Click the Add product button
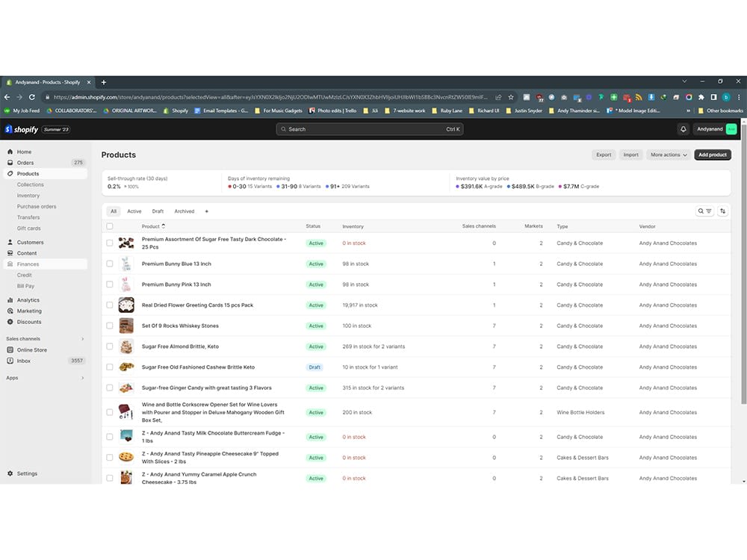 point(712,155)
